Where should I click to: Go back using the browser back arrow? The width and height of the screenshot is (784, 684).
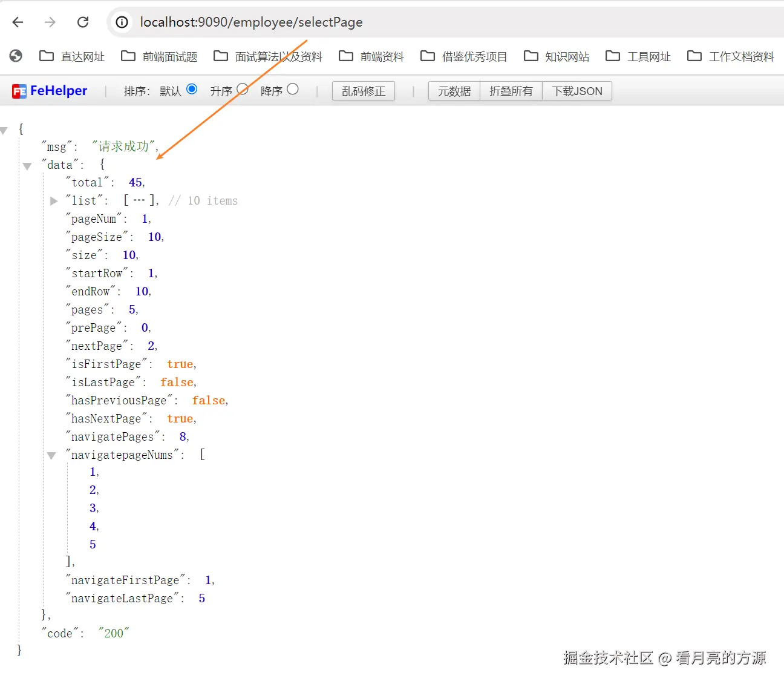point(18,22)
